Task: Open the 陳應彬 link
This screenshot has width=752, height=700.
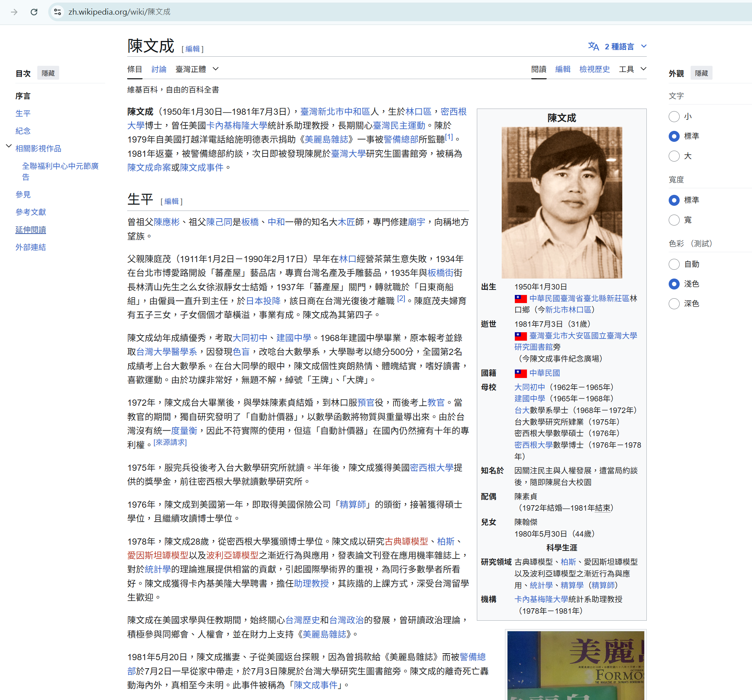Action: (166, 222)
